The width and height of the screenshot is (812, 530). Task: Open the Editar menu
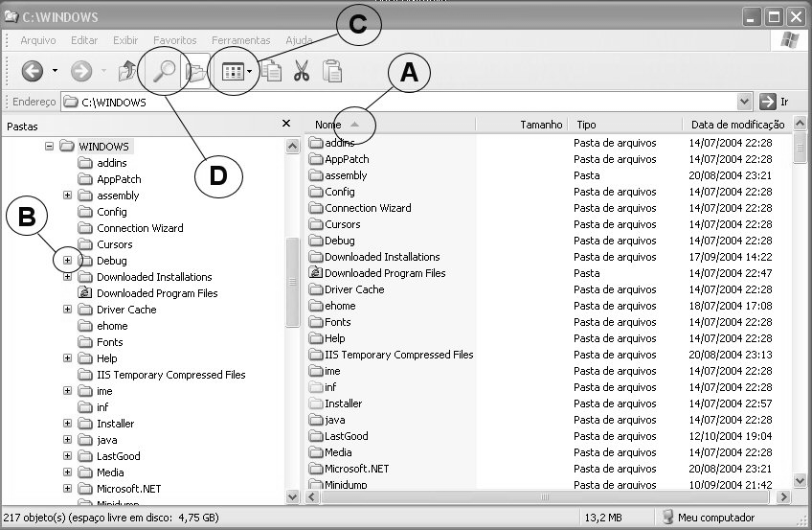coord(84,40)
